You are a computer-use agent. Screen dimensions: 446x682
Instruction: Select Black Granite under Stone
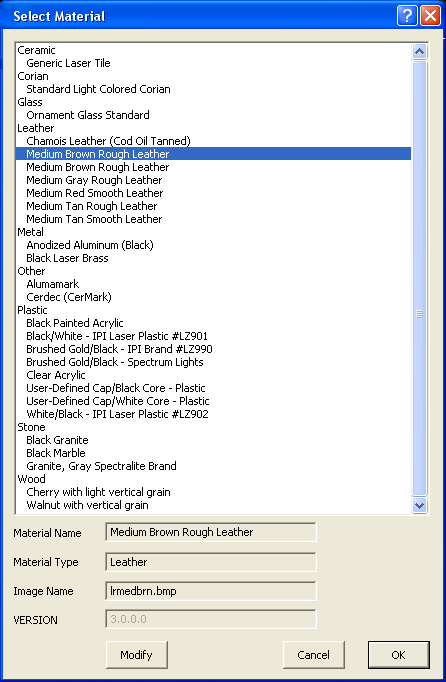pos(57,440)
